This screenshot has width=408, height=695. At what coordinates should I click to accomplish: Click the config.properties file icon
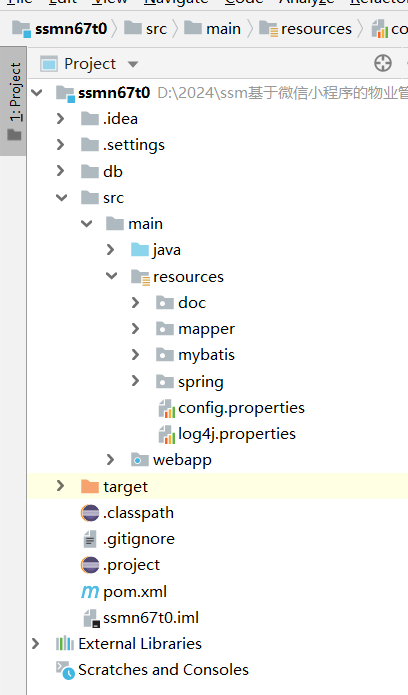point(167,408)
